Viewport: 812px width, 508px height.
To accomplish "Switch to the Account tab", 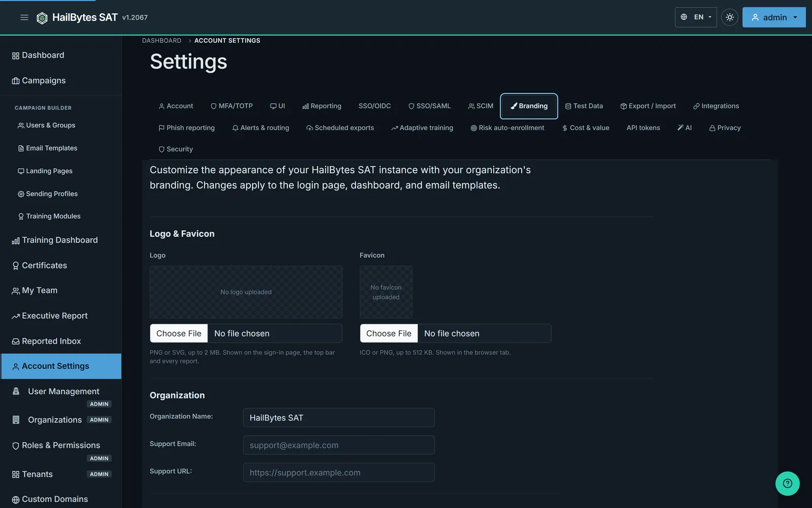I will click(x=176, y=106).
